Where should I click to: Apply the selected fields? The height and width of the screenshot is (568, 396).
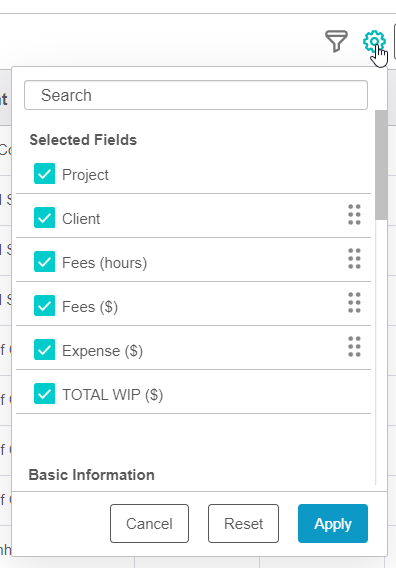tap(333, 523)
